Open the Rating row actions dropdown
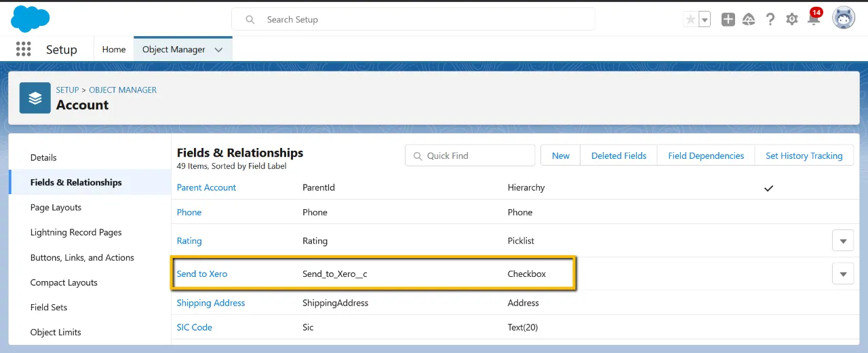This screenshot has height=353, width=868. [x=843, y=241]
